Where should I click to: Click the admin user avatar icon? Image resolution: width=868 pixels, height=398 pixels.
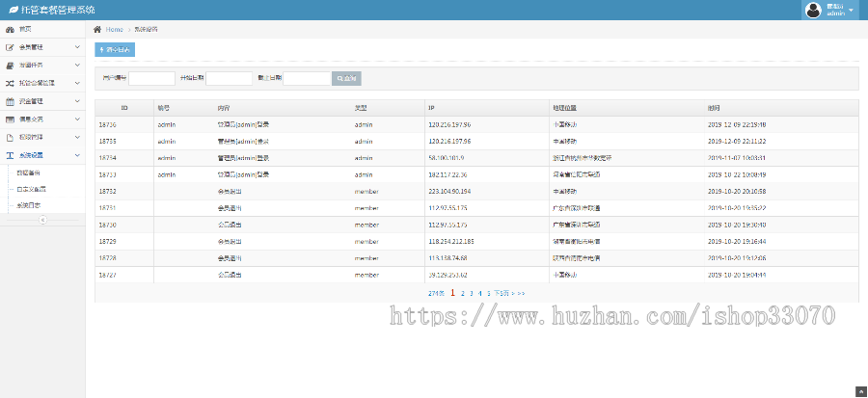pyautogui.click(x=813, y=10)
